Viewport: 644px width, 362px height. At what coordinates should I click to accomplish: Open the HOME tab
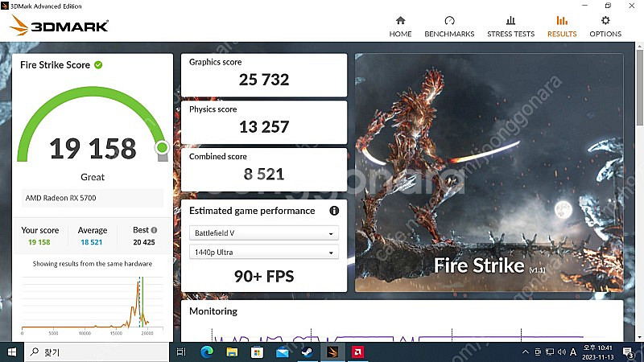(x=400, y=27)
